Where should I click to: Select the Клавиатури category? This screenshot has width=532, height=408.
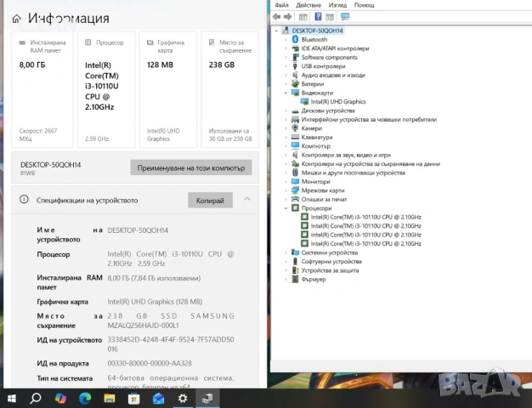tap(317, 137)
